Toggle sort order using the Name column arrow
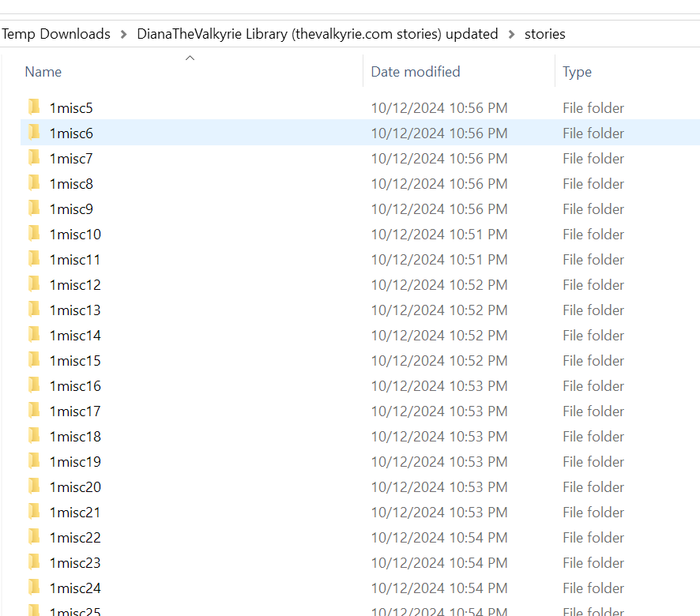 [x=190, y=58]
